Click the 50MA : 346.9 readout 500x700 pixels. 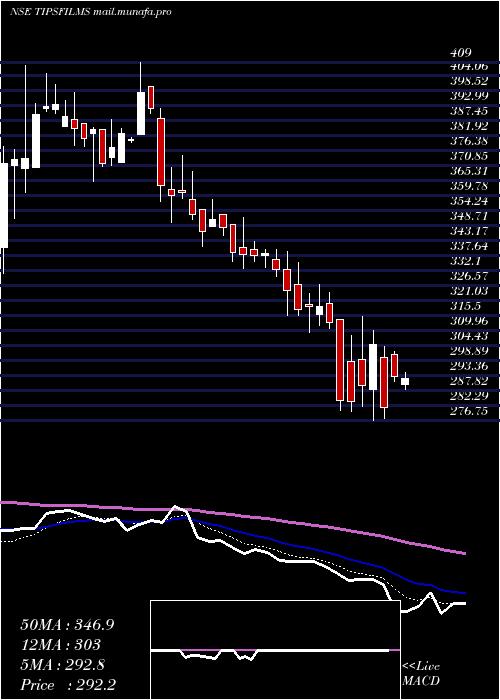click(67, 625)
